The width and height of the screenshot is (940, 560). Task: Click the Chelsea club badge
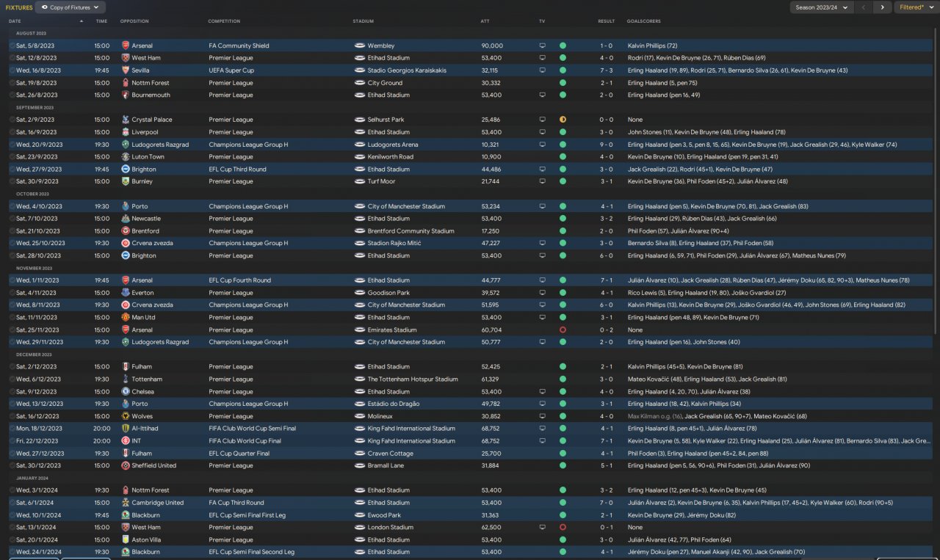click(x=126, y=391)
